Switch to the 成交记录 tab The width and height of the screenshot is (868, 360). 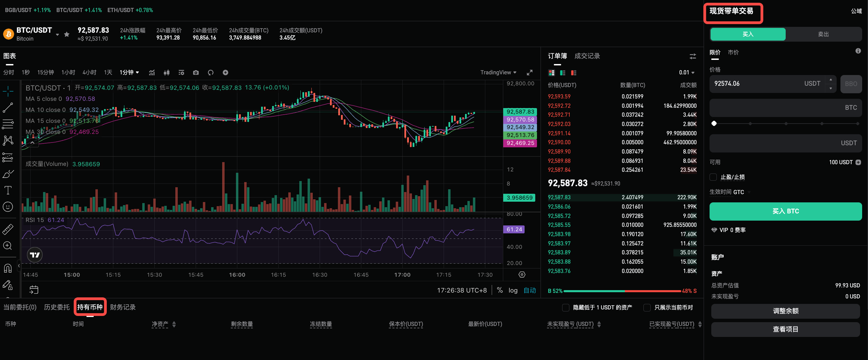[587, 56]
